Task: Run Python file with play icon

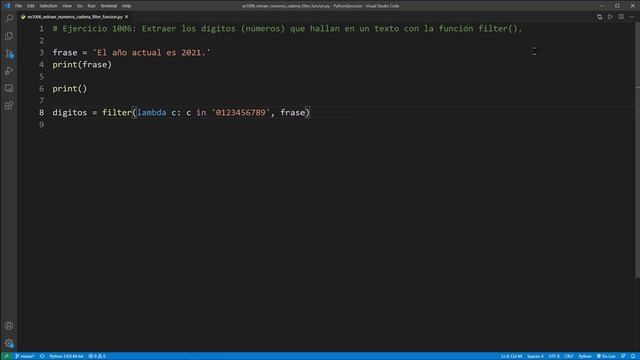Action: [610, 17]
